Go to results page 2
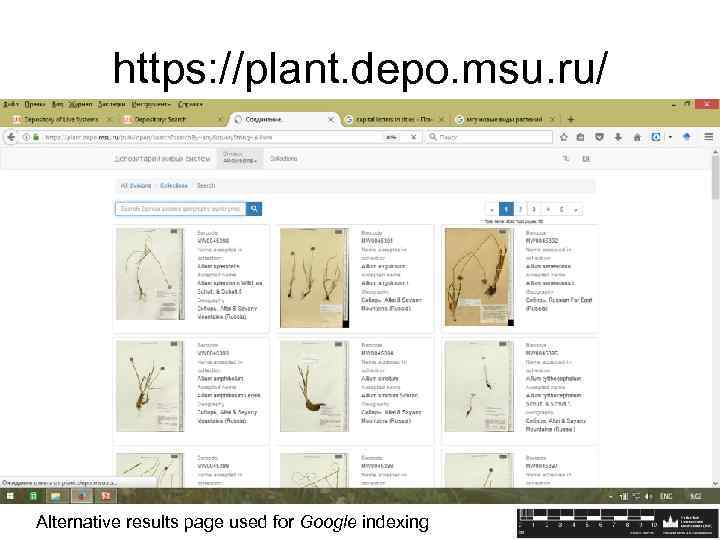Viewport: 720px width, 540px height. (520, 209)
